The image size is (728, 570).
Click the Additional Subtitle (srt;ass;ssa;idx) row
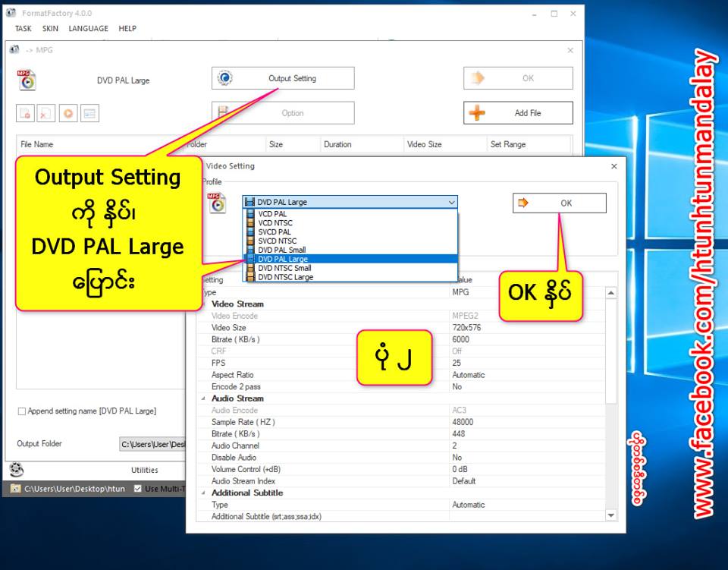[x=402, y=517]
